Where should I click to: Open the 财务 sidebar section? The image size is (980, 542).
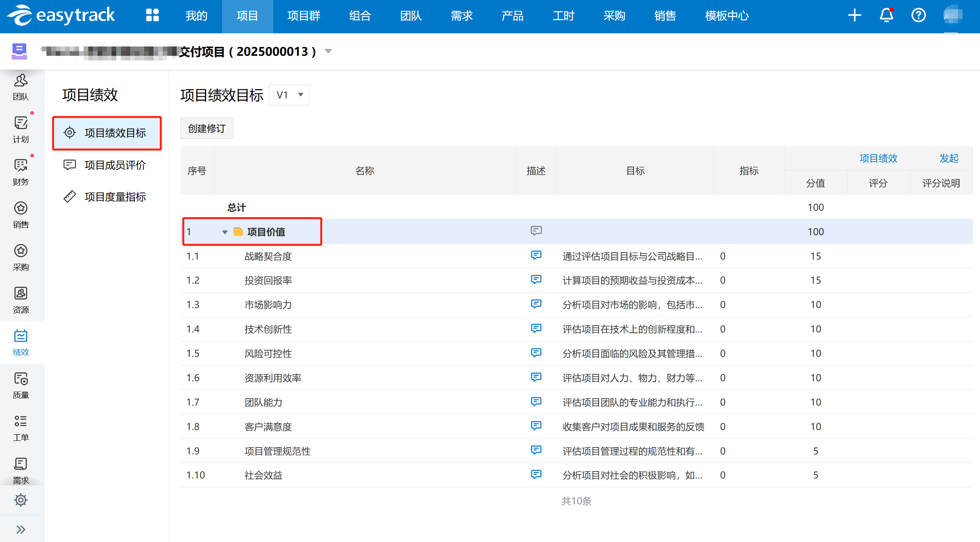(21, 172)
